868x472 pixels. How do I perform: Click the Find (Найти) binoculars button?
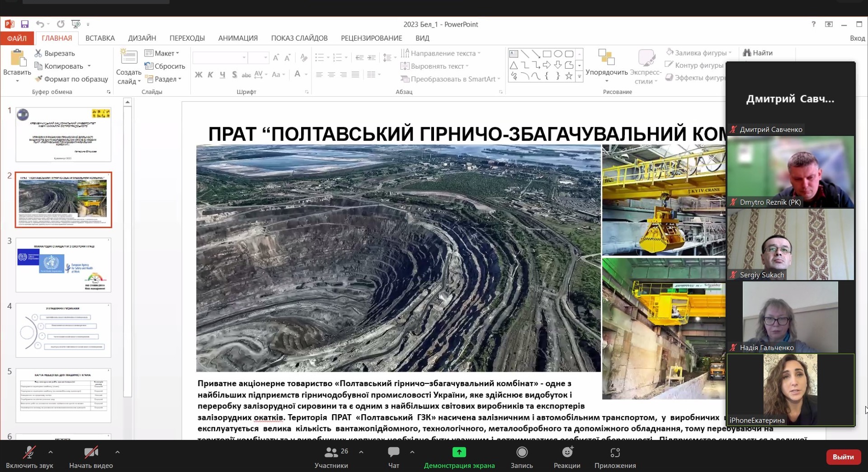click(x=758, y=53)
